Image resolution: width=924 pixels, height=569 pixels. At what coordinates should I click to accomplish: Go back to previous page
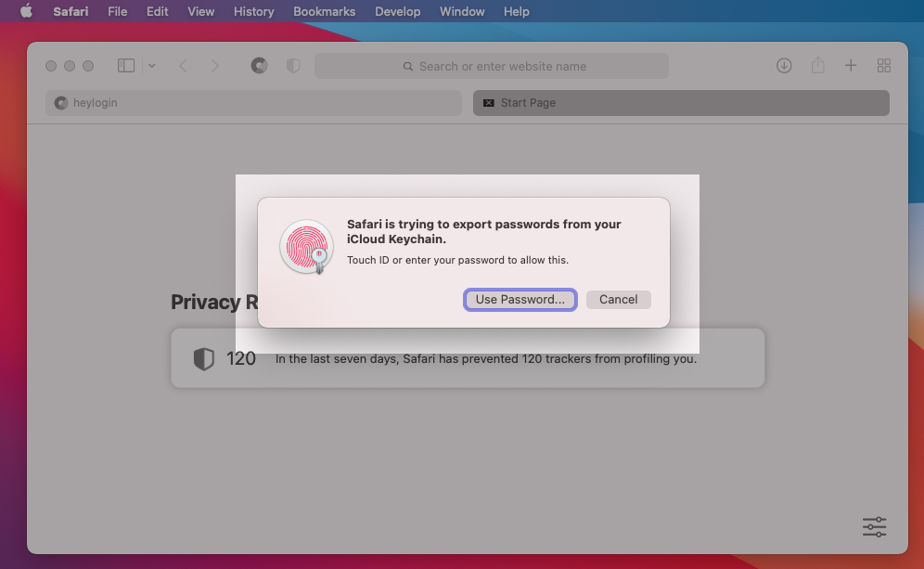(184, 66)
